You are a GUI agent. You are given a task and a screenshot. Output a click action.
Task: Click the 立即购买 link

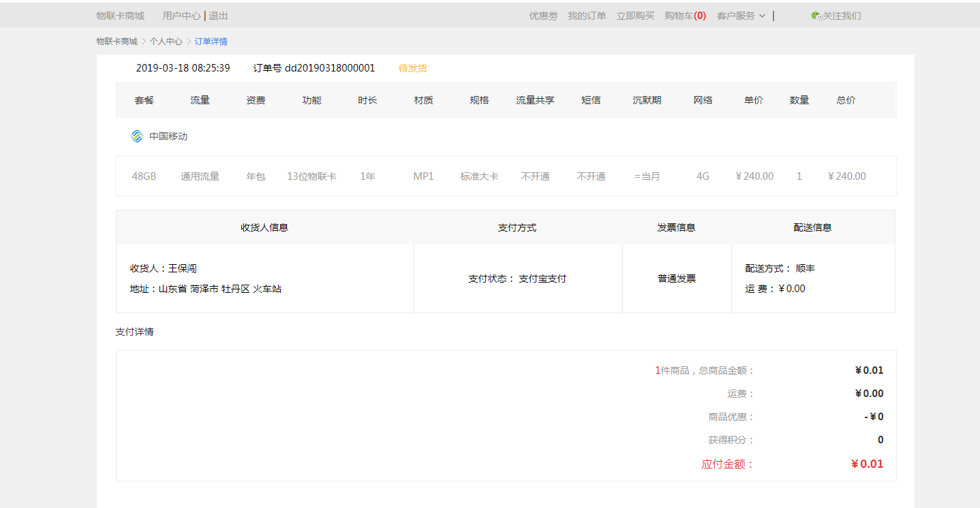point(635,16)
